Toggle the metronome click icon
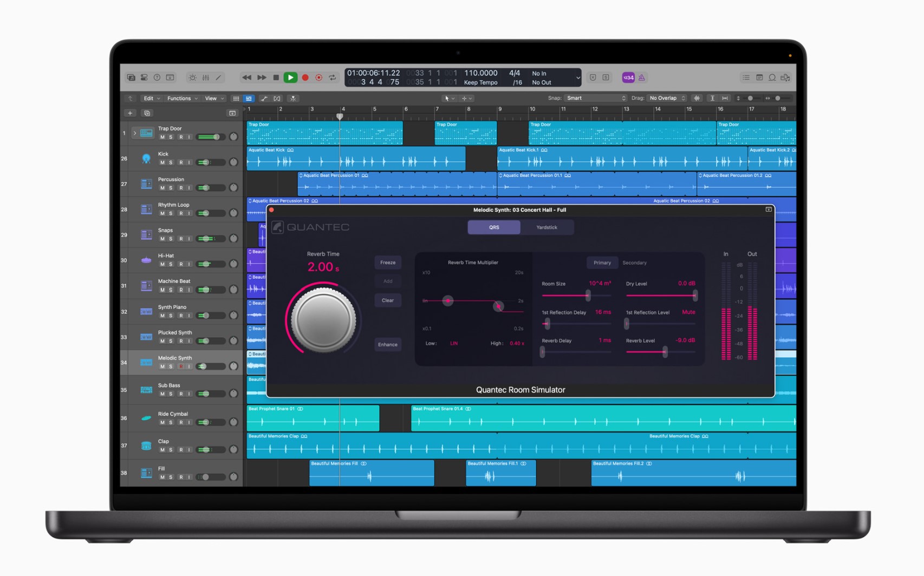The width and height of the screenshot is (924, 576). [642, 77]
